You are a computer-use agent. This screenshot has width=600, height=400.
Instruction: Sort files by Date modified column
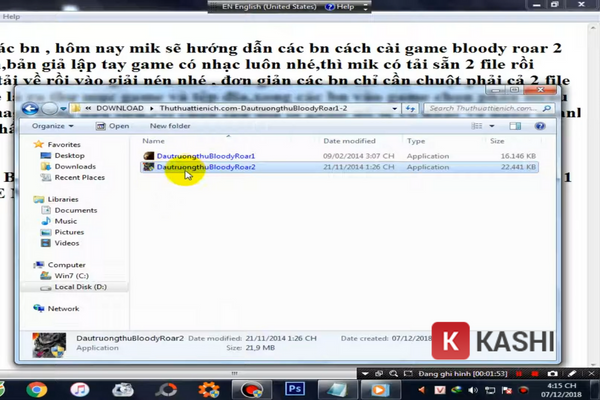point(349,141)
